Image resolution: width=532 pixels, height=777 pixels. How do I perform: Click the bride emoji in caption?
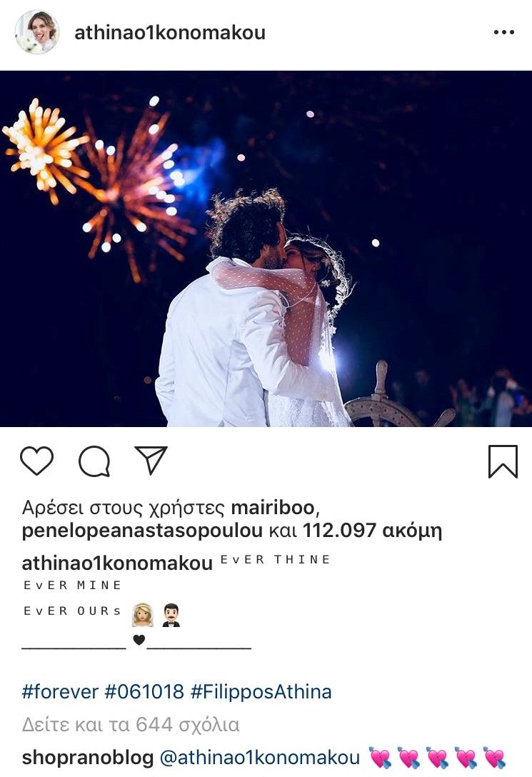point(143,614)
